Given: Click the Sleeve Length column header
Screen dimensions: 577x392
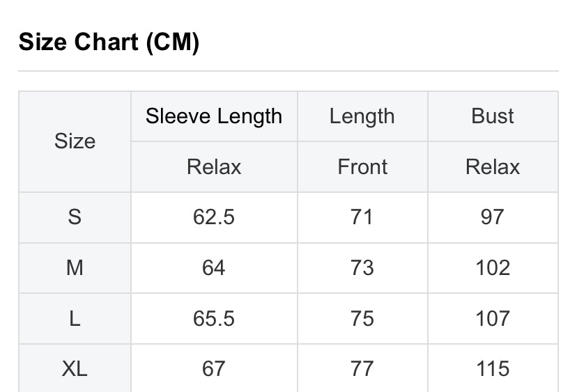Looking at the screenshot, I should coord(214,116).
